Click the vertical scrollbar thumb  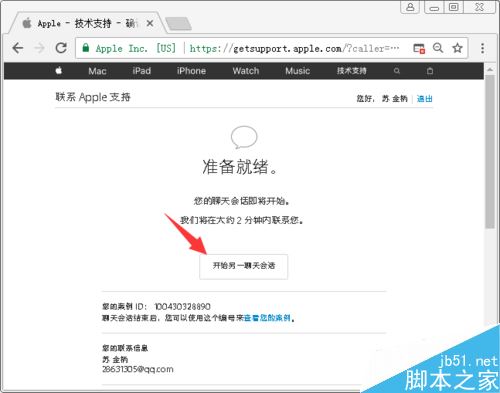489,152
